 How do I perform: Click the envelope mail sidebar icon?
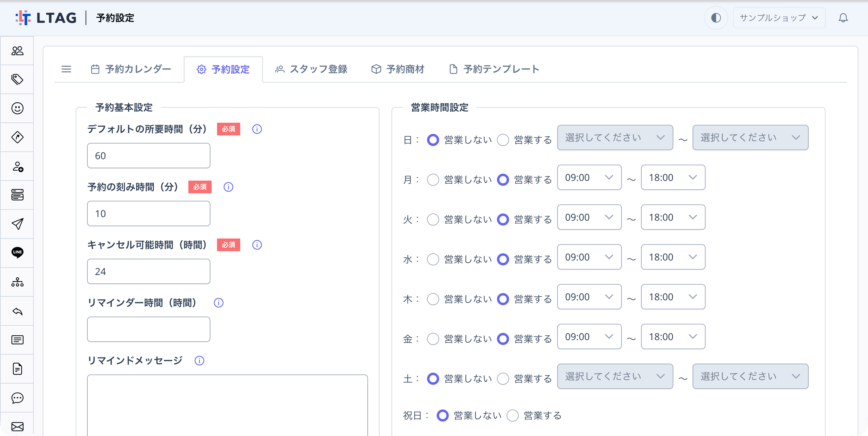click(17, 427)
